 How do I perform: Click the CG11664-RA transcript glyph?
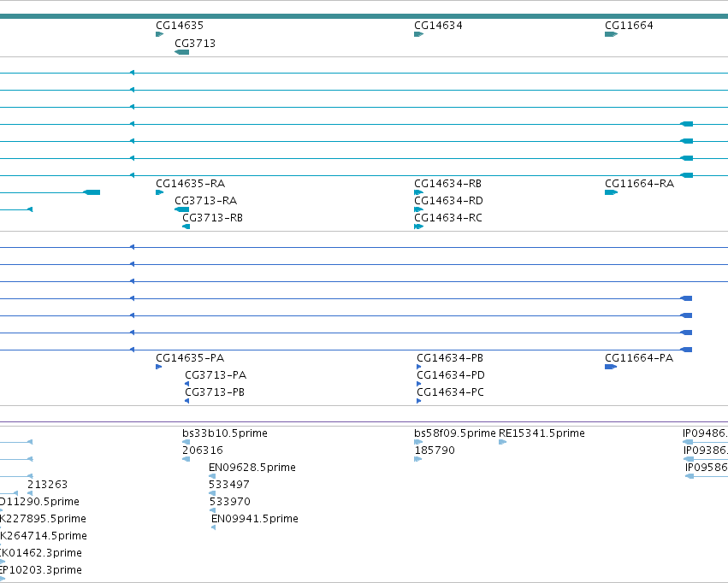tap(611, 192)
